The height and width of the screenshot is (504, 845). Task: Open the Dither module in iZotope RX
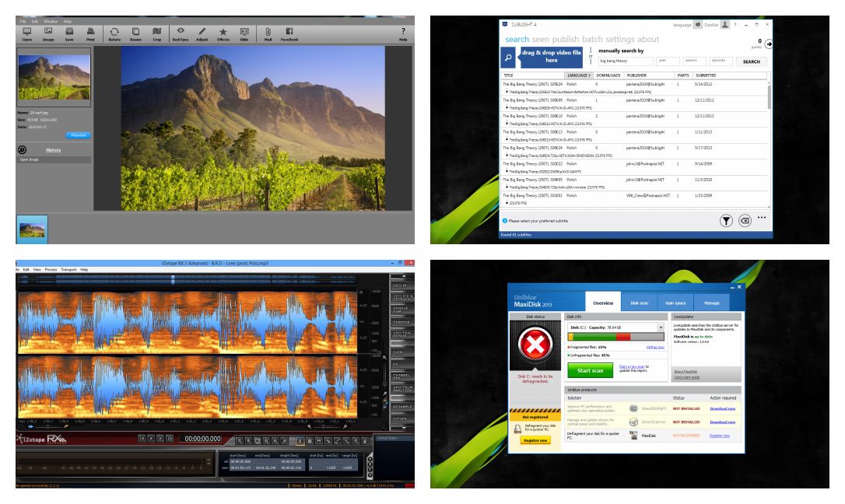[x=401, y=419]
